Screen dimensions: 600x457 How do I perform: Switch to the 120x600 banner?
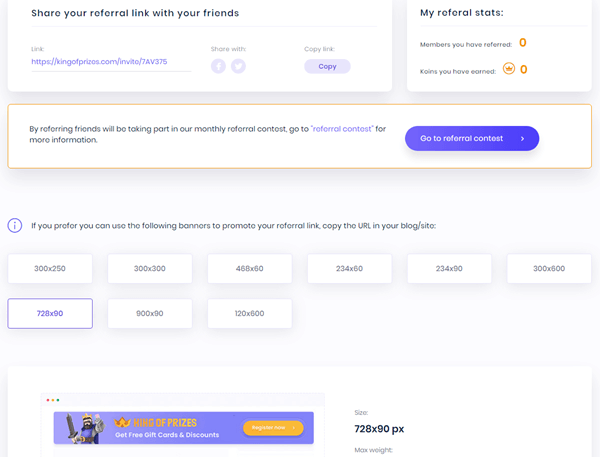249,313
